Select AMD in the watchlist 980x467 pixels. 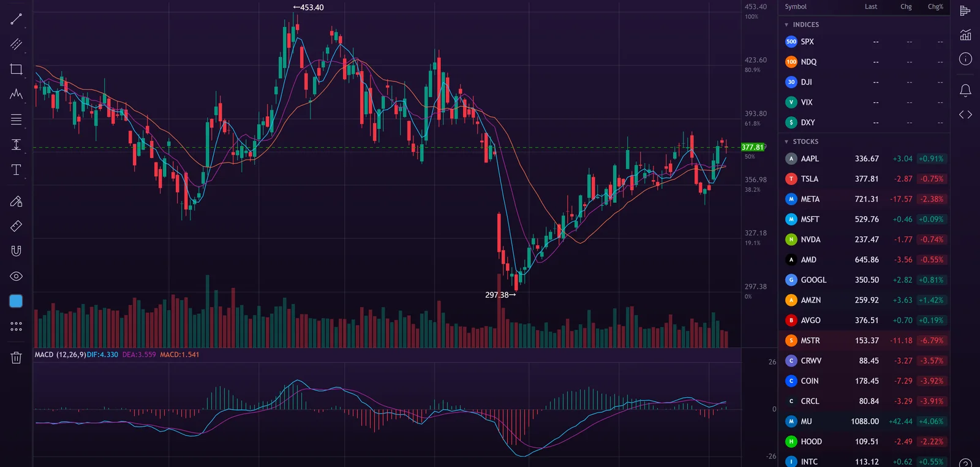(864, 260)
